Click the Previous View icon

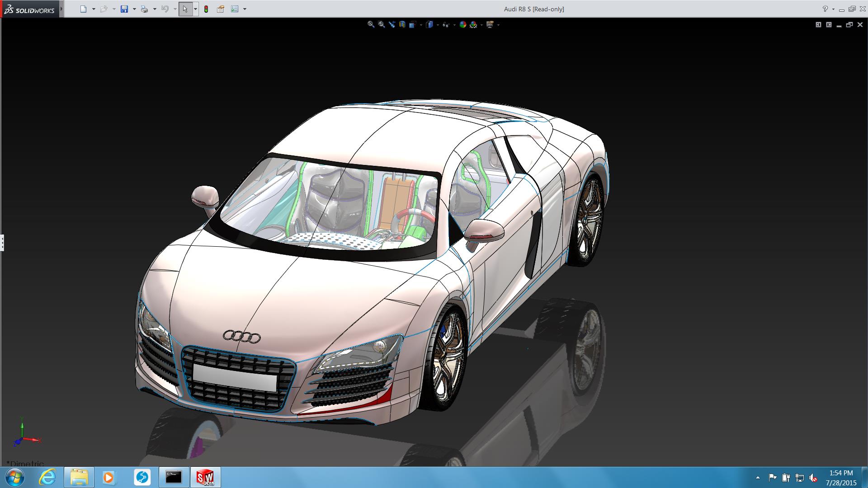pos(392,24)
